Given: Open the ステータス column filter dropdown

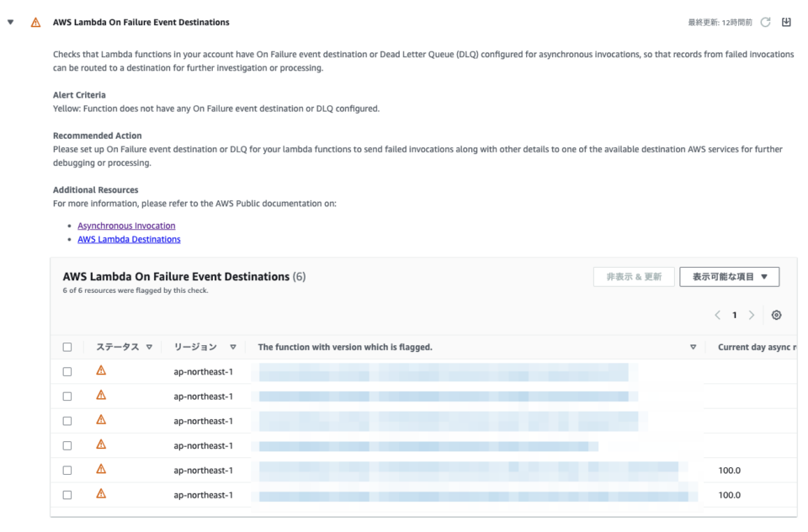Looking at the screenshot, I should (149, 346).
